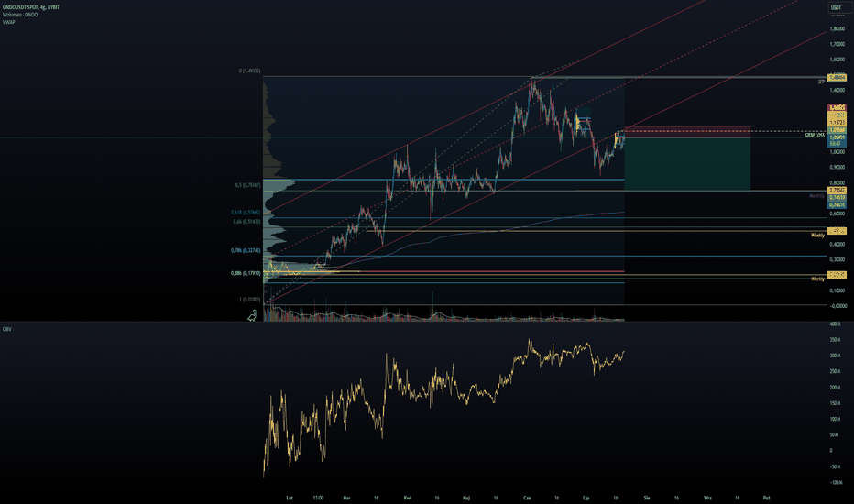
Task: Click the 1,00000 price axis value
Action: pyautogui.click(x=838, y=152)
